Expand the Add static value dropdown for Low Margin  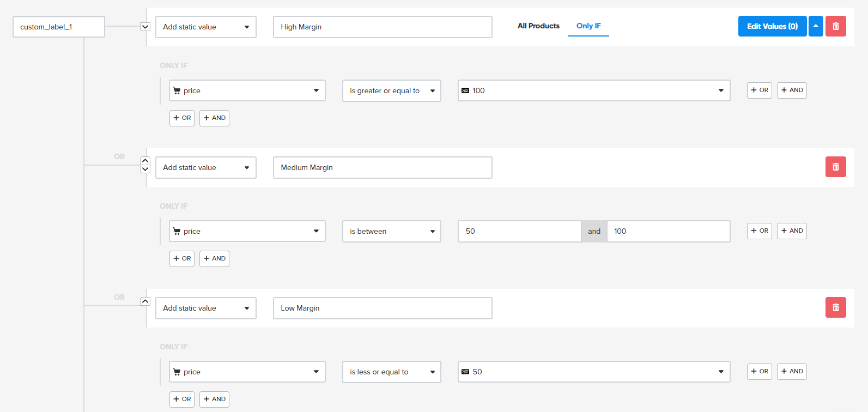click(205, 308)
